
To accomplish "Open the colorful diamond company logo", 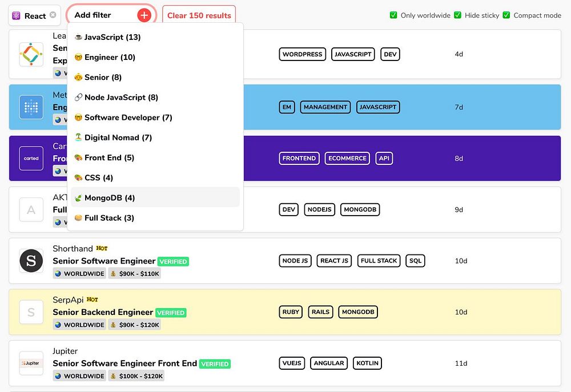I will 31,54.
